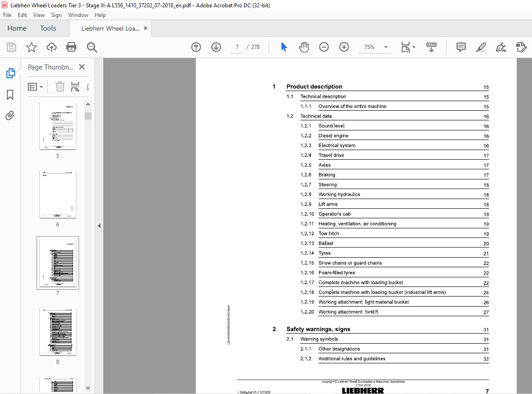Zoom out with minus icon
This screenshot has height=394, width=532.
[x=324, y=47]
